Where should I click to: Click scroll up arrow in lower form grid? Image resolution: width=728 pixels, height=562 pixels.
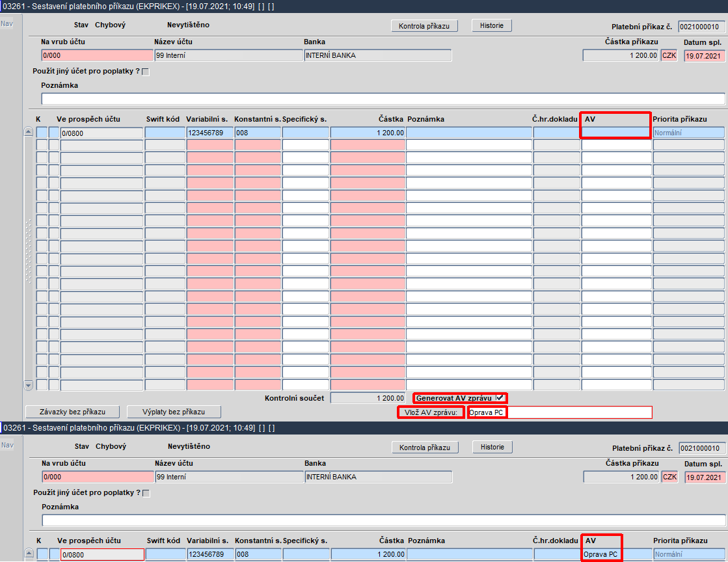pyautogui.click(x=29, y=553)
